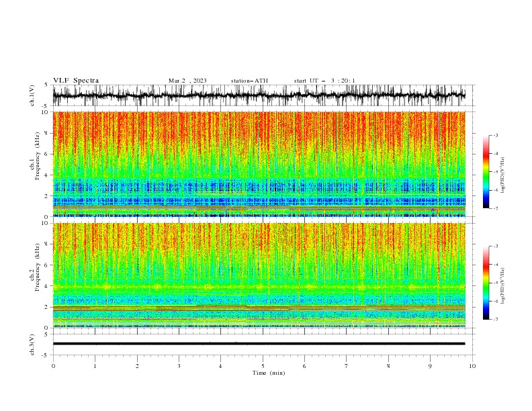This screenshot has width=532, height=411.
Task: Click the ch.1 spectrogram "4" kHz tick label
Action: click(47, 175)
